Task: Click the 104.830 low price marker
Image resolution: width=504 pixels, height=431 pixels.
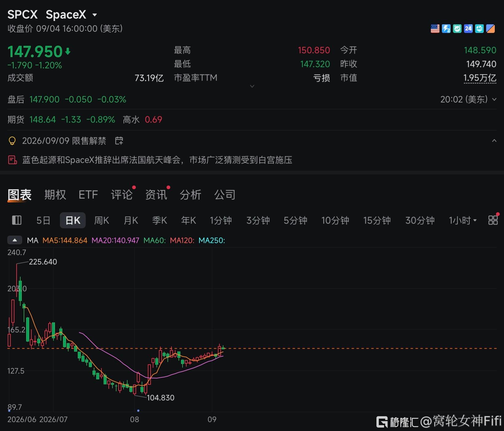Action: [x=161, y=398]
